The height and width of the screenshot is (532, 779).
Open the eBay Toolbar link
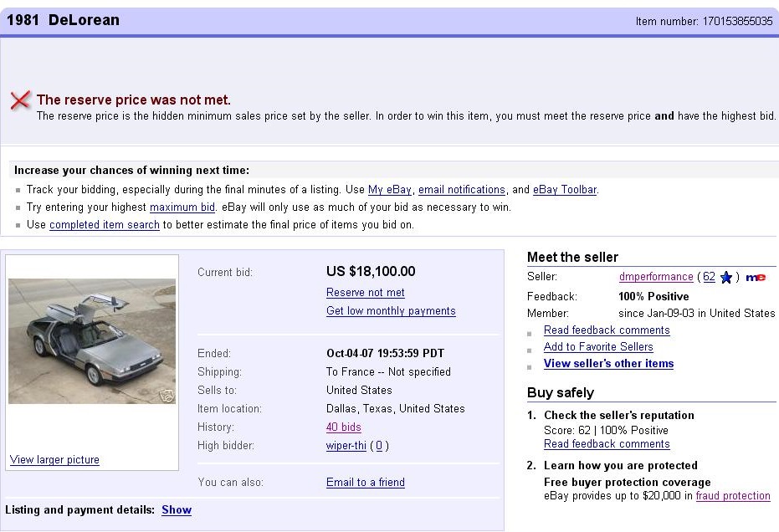pos(565,190)
